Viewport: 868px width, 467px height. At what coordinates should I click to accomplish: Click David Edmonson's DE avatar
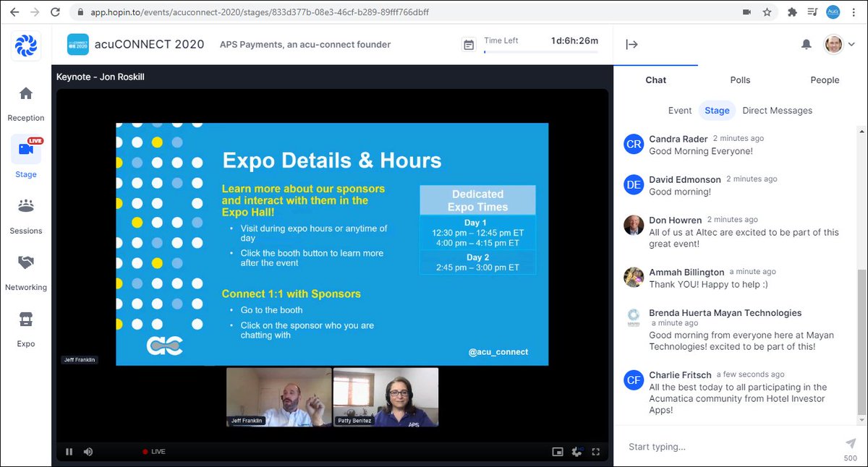coord(634,184)
